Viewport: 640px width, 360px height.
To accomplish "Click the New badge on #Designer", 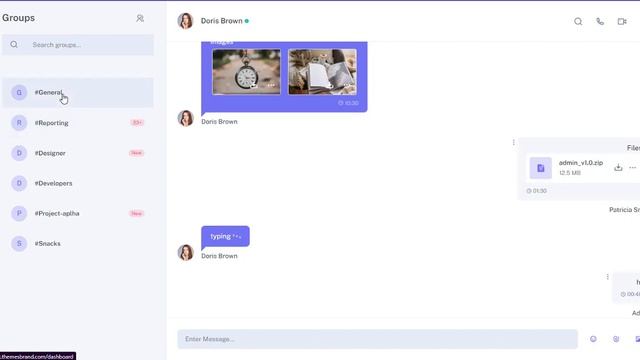I will (136, 153).
